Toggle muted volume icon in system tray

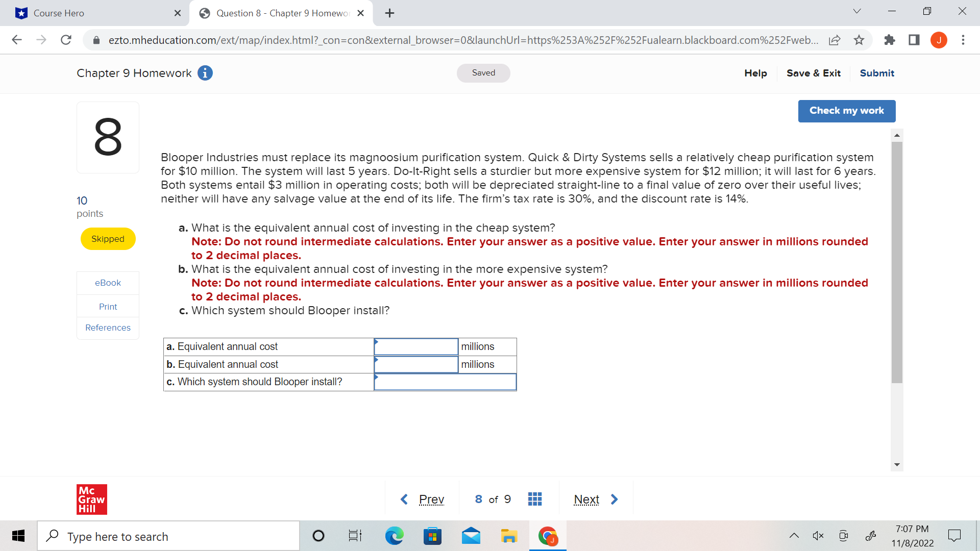point(818,536)
